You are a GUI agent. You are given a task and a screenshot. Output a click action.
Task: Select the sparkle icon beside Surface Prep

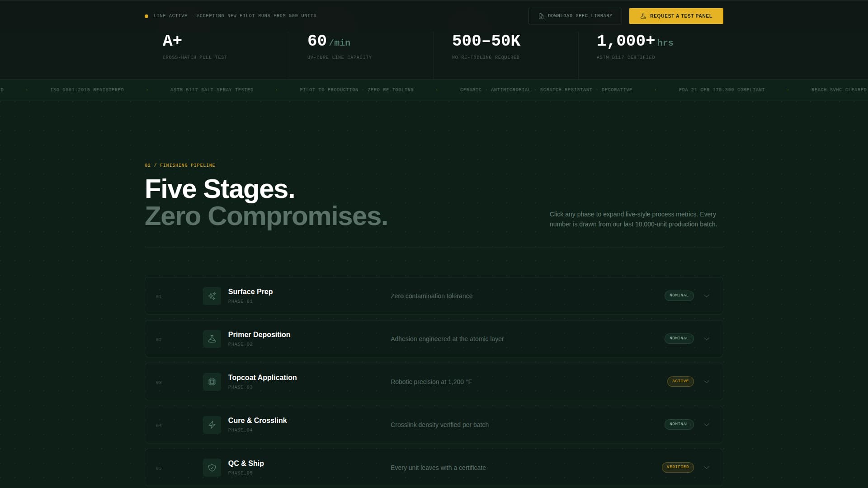pyautogui.click(x=212, y=296)
